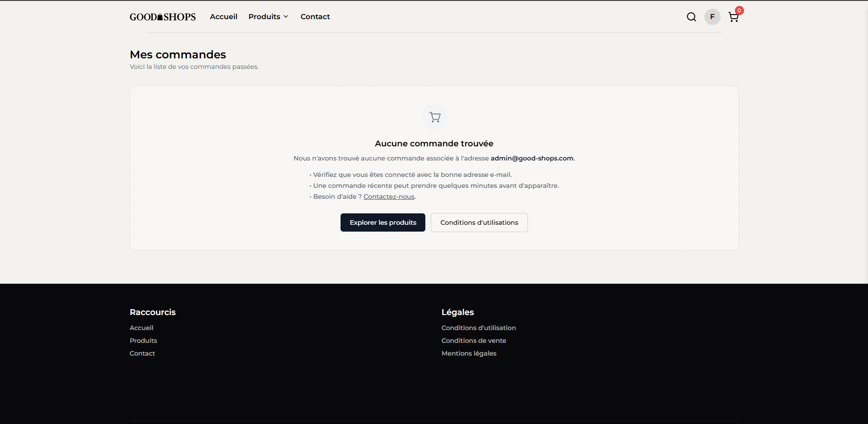Open the "F" user avatar menu
The image size is (868, 424).
[712, 17]
